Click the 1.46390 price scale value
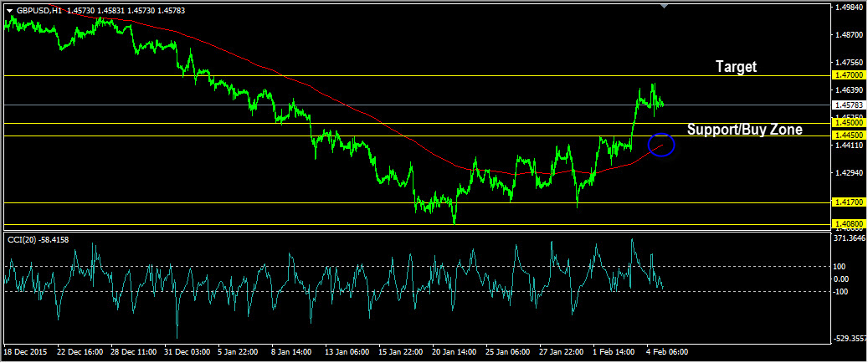 850,90
